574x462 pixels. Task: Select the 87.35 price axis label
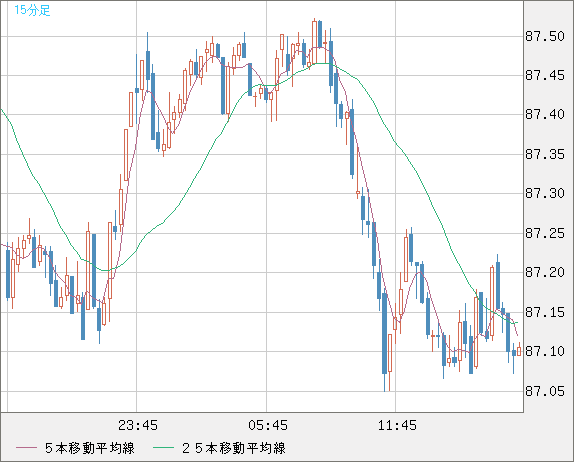[x=545, y=154]
